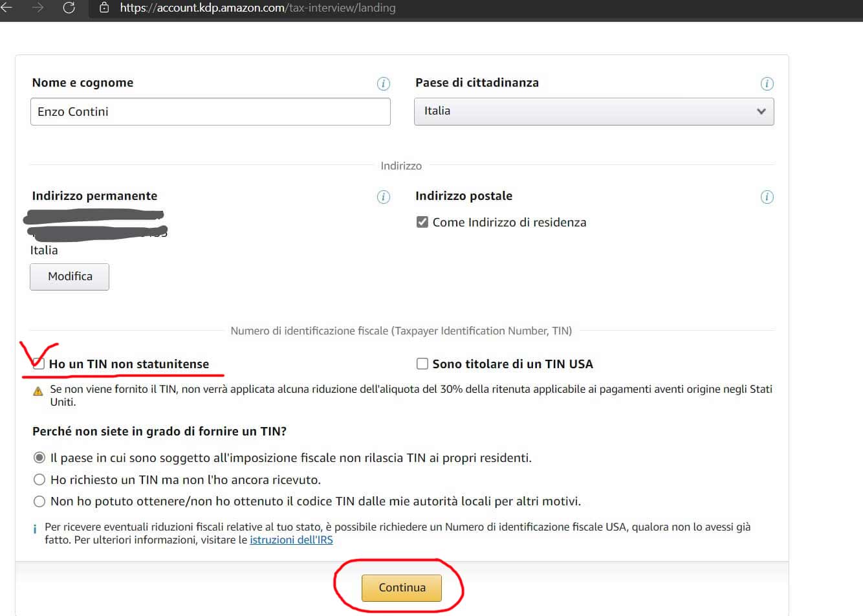Open the Paese di cittadinanza dropdown
This screenshot has width=863, height=616.
coord(593,111)
